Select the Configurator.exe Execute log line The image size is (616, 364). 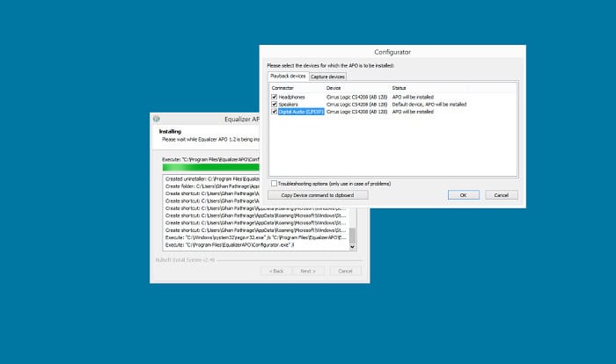tap(230, 244)
